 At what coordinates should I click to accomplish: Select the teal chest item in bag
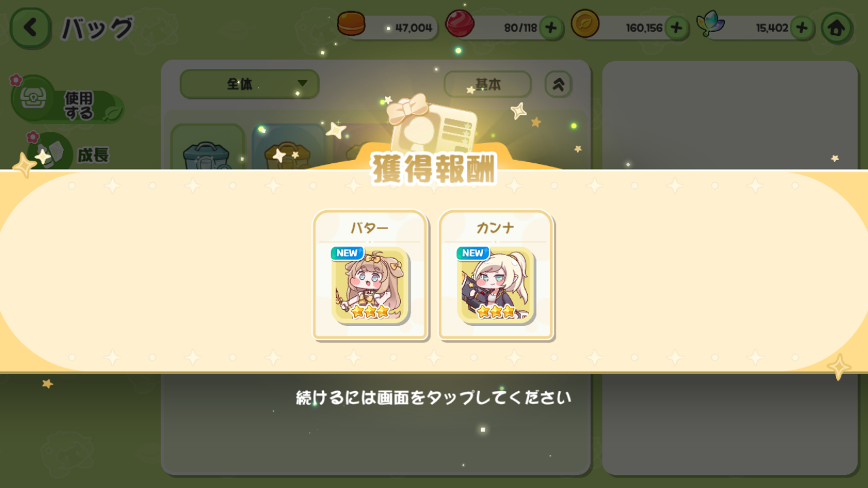(207, 148)
